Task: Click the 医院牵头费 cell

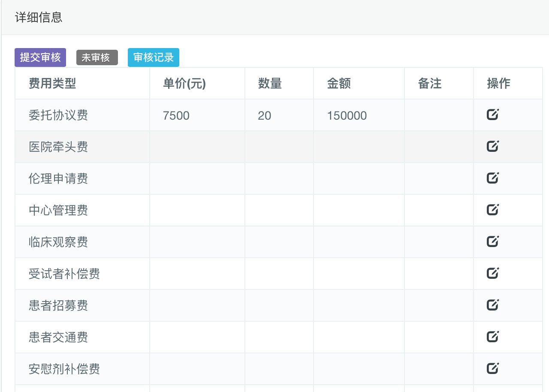Action: pyautogui.click(x=82, y=147)
